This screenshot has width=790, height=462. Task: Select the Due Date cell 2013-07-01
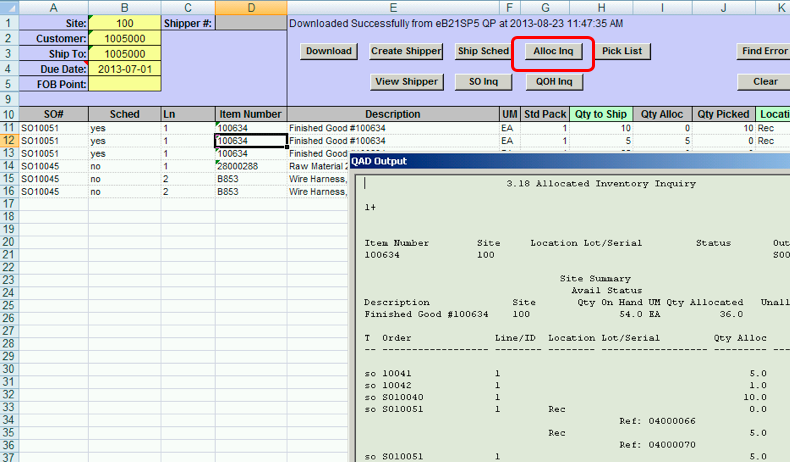pos(125,69)
